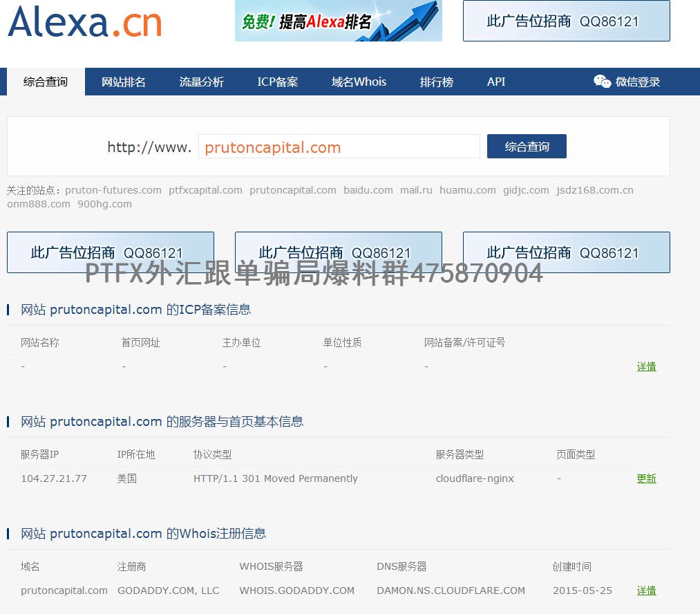The image size is (700, 614).
Task: Click the 服务器与首页基本信息 section heading
Action: click(162, 422)
